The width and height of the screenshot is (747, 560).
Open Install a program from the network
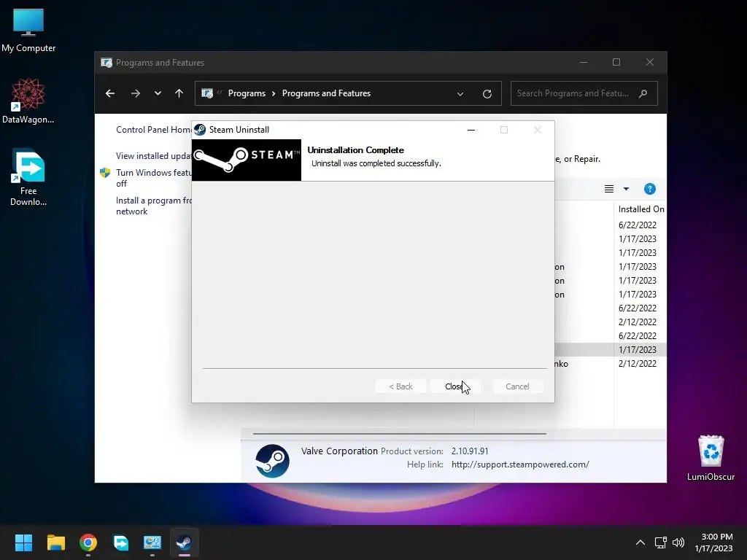[x=153, y=206]
